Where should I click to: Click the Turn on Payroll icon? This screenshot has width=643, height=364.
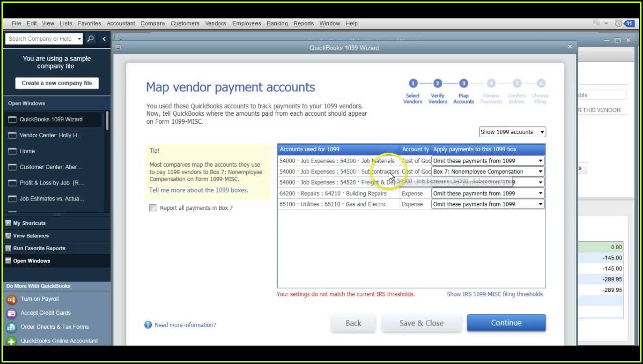[11, 299]
